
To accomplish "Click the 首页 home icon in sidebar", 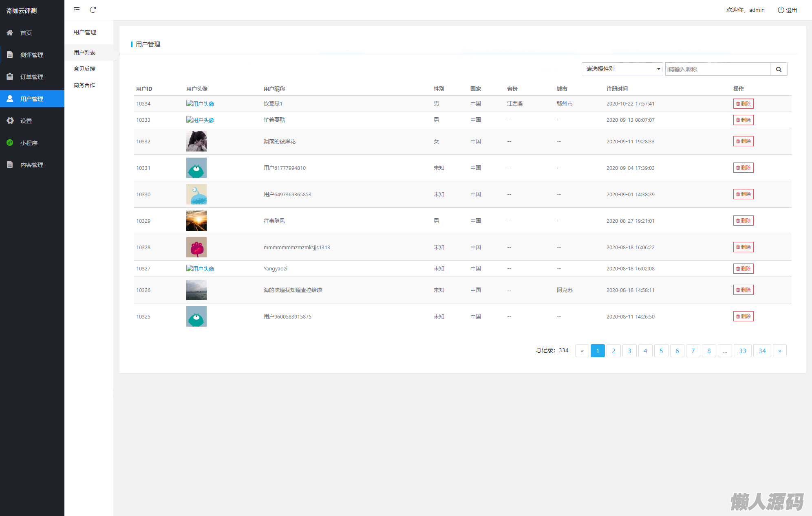I will tap(10, 33).
